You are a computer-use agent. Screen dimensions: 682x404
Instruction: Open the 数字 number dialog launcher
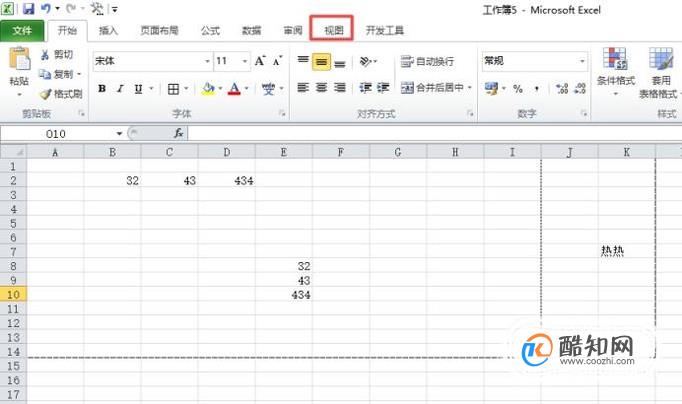pyautogui.click(x=584, y=114)
